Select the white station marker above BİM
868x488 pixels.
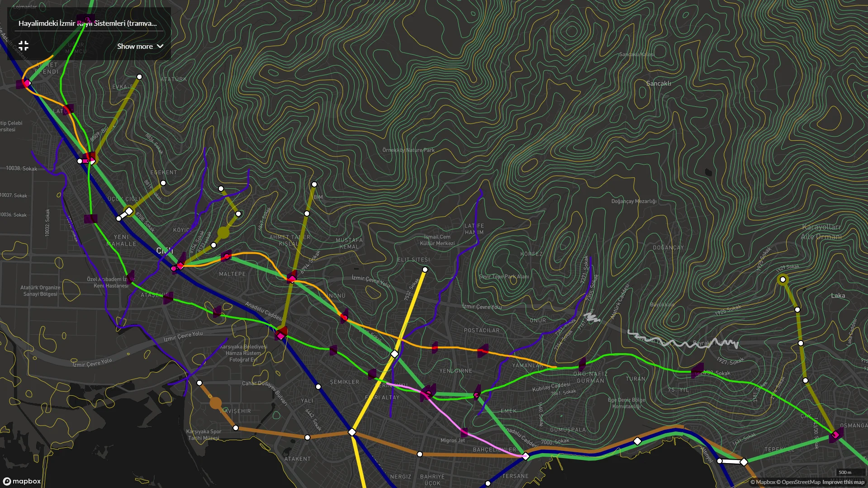coord(314,185)
